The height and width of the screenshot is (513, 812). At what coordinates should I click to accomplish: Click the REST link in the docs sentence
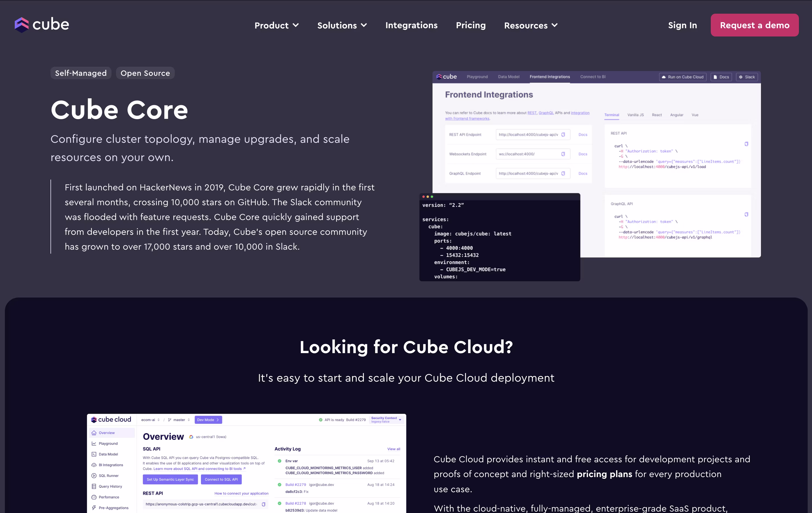click(x=532, y=113)
